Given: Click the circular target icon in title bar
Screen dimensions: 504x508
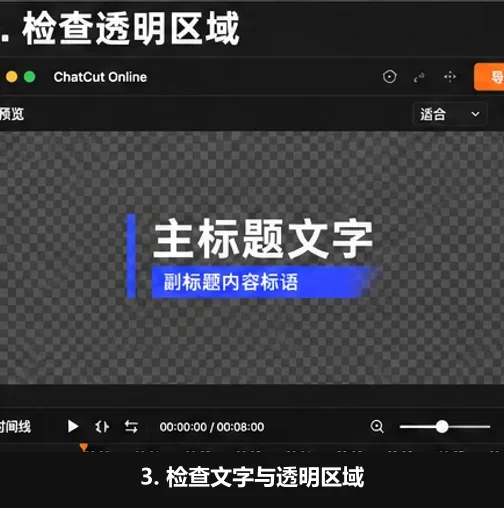Looking at the screenshot, I should coord(389,77).
